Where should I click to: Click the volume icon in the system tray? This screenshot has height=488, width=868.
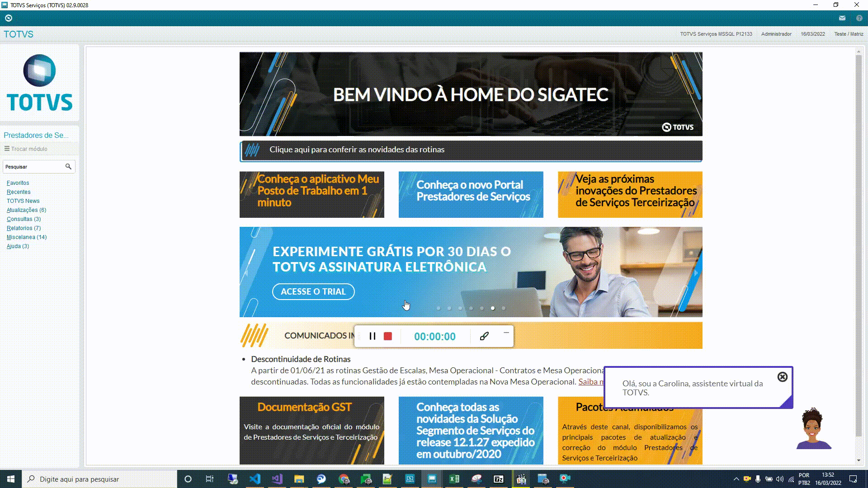780,479
